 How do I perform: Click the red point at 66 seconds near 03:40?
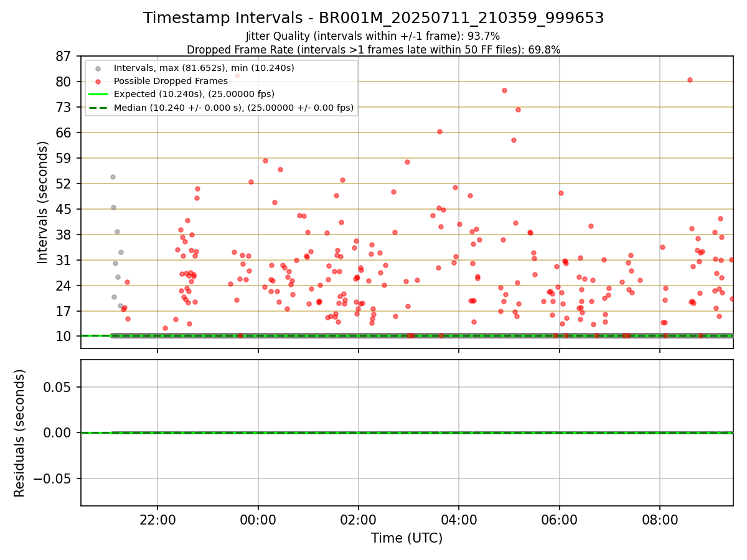tap(439, 131)
